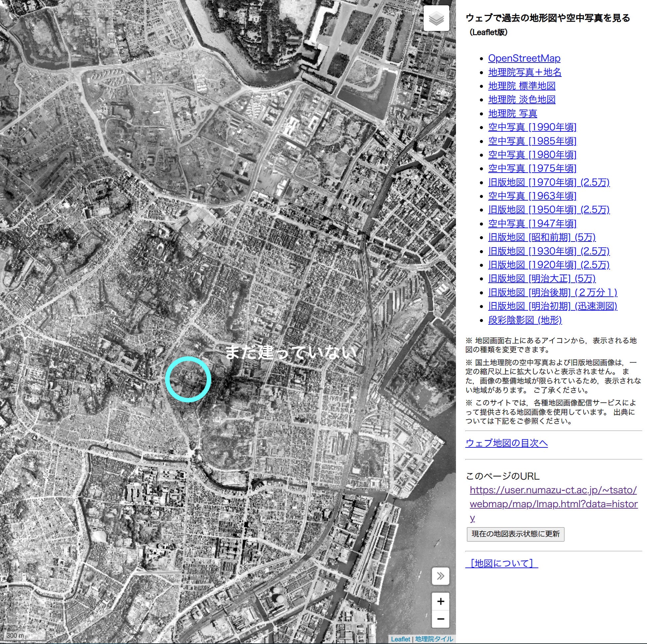Image resolution: width=647 pixels, height=644 pixels.
Task: Select the 空中写真 [1963年頃] imagery
Action: (x=533, y=196)
